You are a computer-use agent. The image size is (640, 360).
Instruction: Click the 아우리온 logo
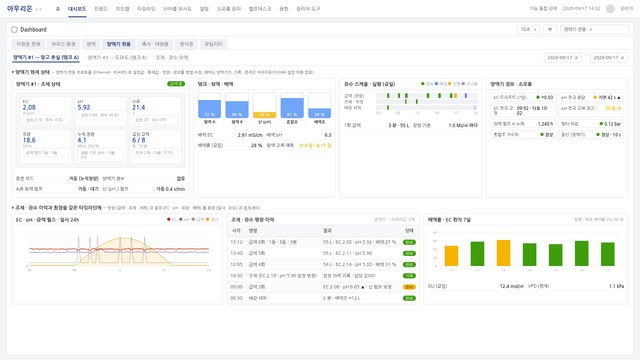(19, 9)
